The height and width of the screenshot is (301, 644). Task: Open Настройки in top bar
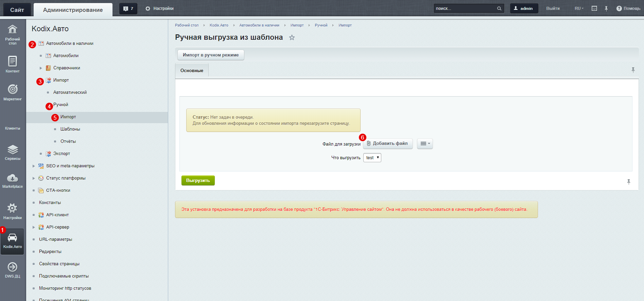click(x=159, y=9)
